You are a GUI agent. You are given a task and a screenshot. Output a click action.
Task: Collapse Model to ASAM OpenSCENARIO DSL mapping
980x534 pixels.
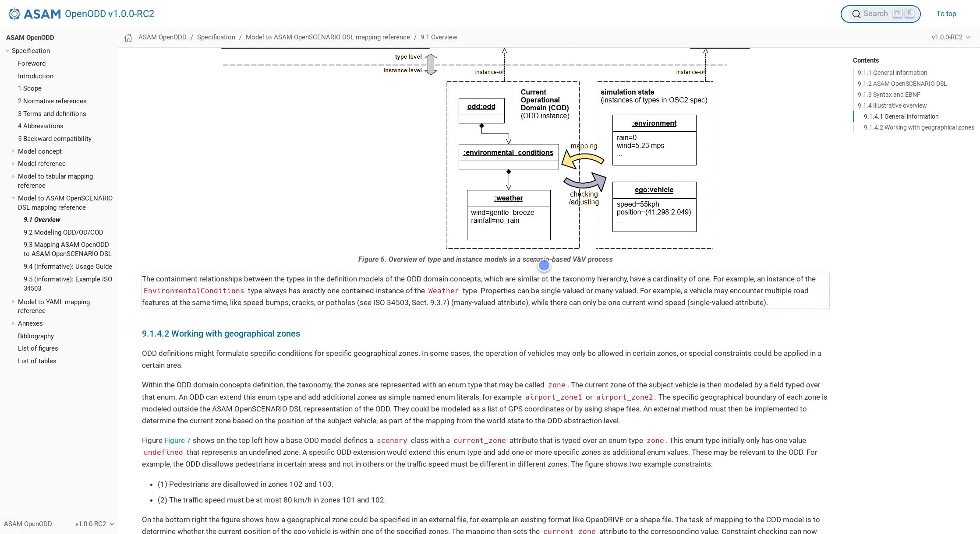tap(13, 198)
